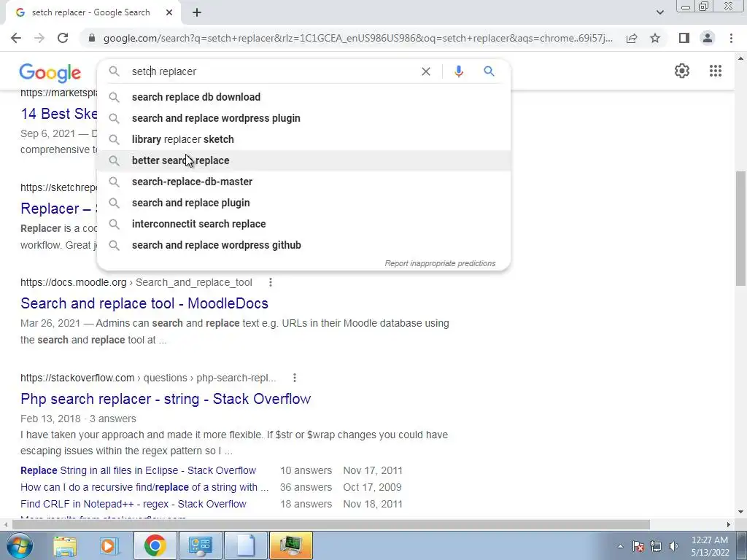The height and width of the screenshot is (560, 747).
Task: Open the blank document taskbar icon
Action: point(245,545)
